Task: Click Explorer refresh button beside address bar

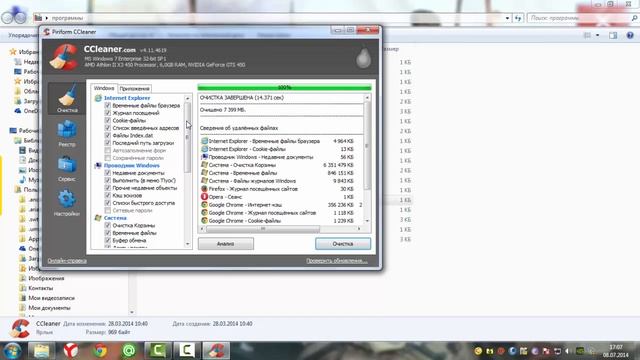Action: pyautogui.click(x=518, y=18)
